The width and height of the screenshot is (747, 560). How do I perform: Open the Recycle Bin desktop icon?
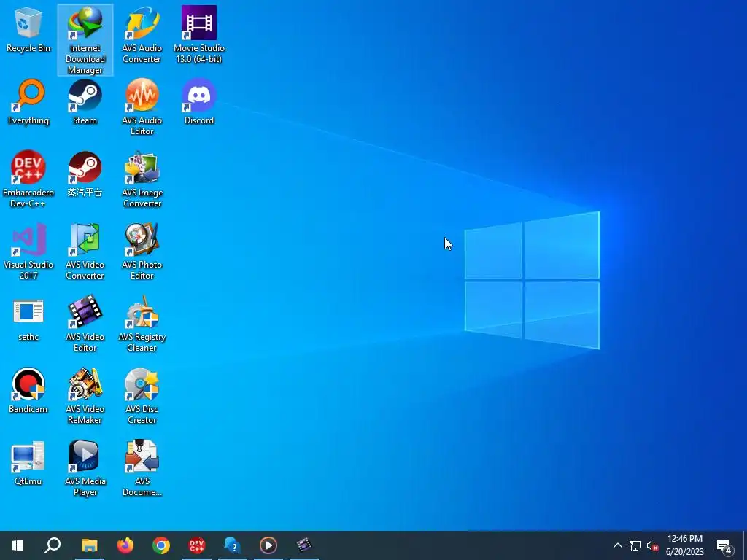[28, 31]
